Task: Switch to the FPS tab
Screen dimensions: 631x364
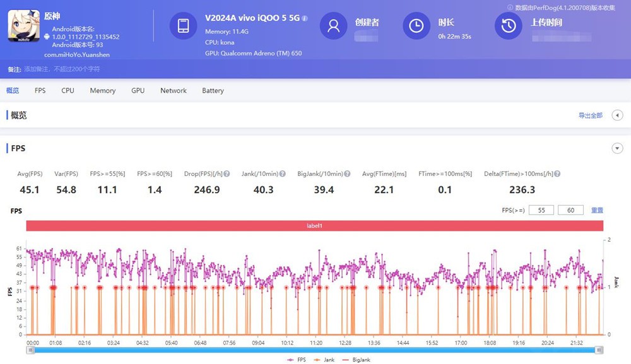Action: click(40, 90)
